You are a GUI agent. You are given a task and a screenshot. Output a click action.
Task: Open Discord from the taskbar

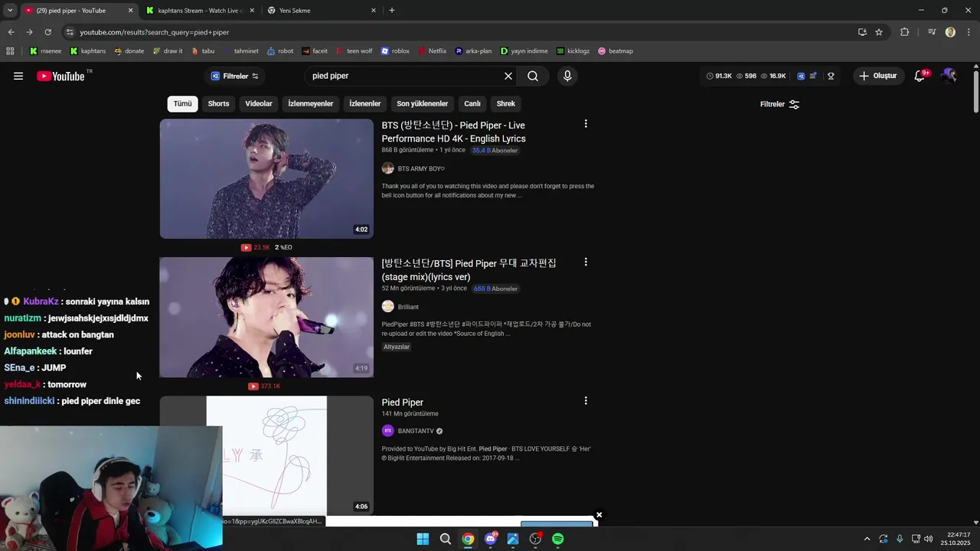pyautogui.click(x=491, y=539)
